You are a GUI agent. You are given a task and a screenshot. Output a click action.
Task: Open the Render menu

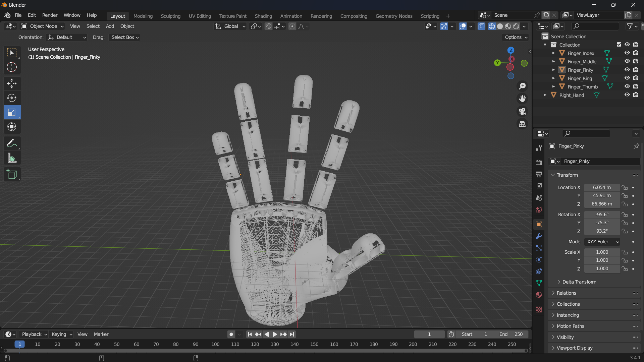click(x=50, y=15)
